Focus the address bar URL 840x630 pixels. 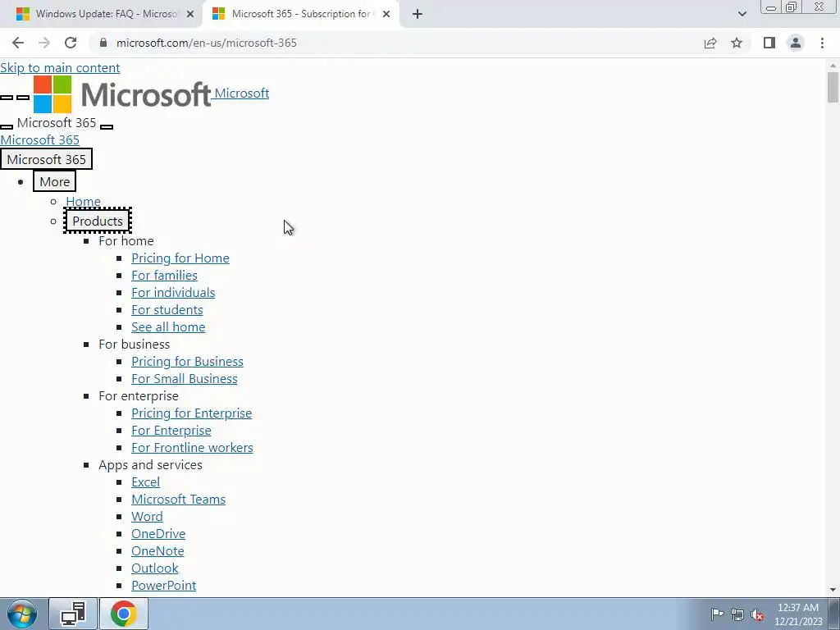click(x=206, y=43)
